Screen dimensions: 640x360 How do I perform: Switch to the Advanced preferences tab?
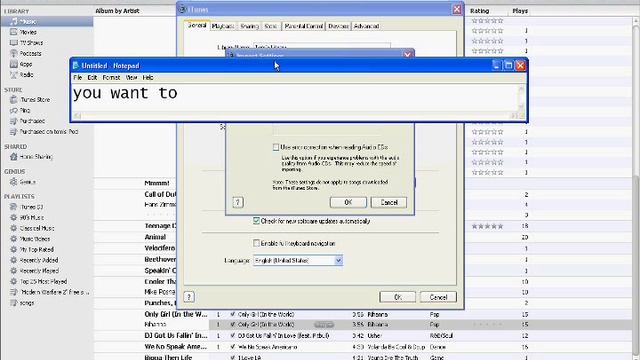[367, 26]
